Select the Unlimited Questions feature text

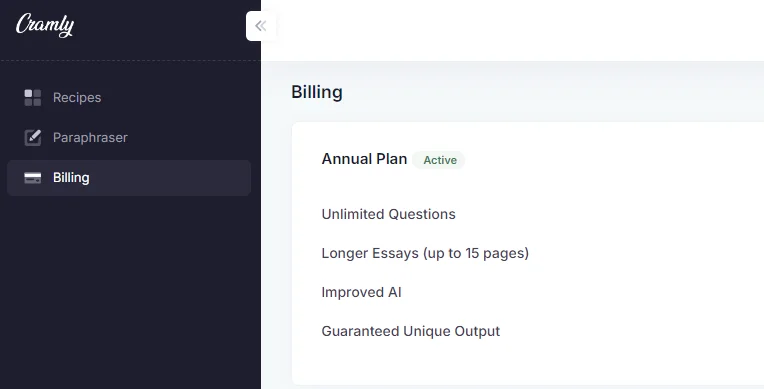[x=388, y=214]
